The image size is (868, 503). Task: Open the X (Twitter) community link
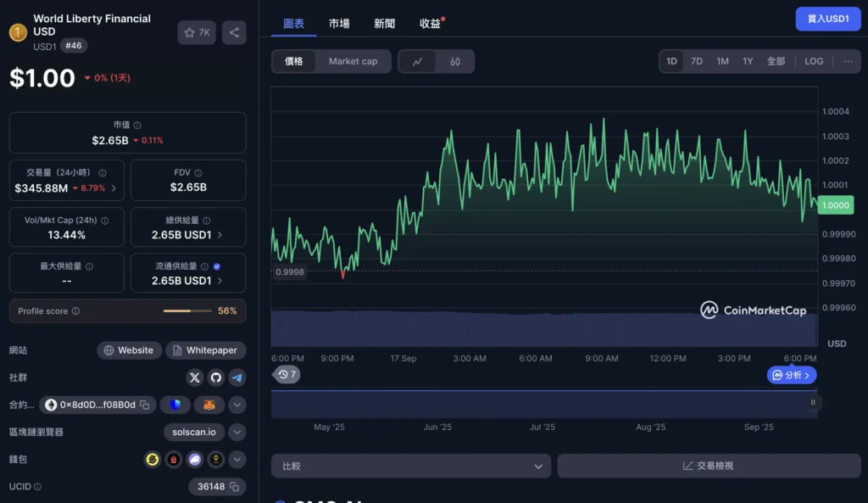click(195, 377)
